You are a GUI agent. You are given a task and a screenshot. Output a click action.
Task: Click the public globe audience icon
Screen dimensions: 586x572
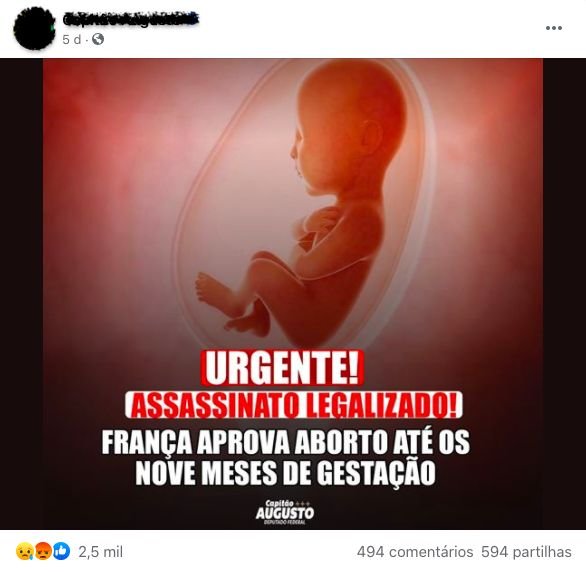(98, 39)
